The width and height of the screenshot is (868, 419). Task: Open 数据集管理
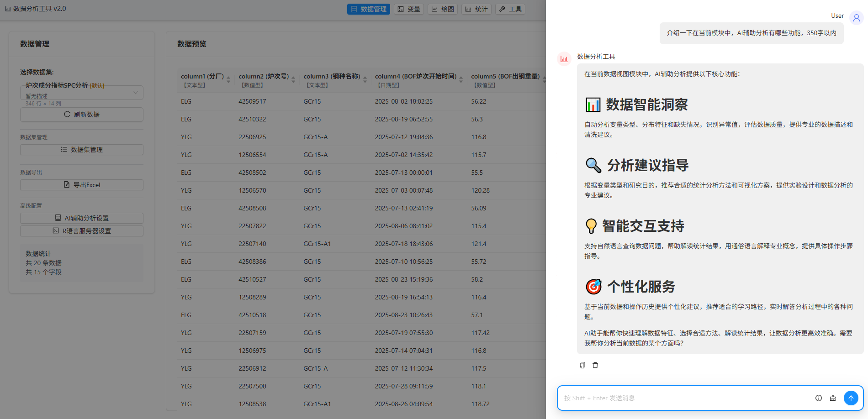(x=82, y=150)
